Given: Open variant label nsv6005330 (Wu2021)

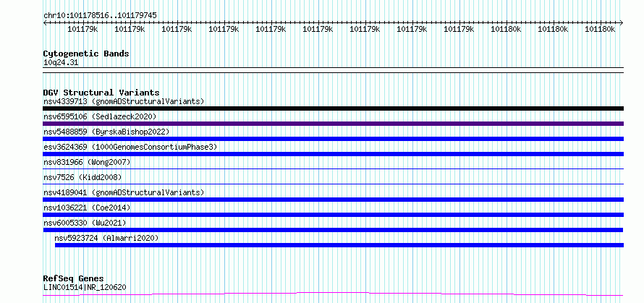Looking at the screenshot, I should tap(85, 223).
